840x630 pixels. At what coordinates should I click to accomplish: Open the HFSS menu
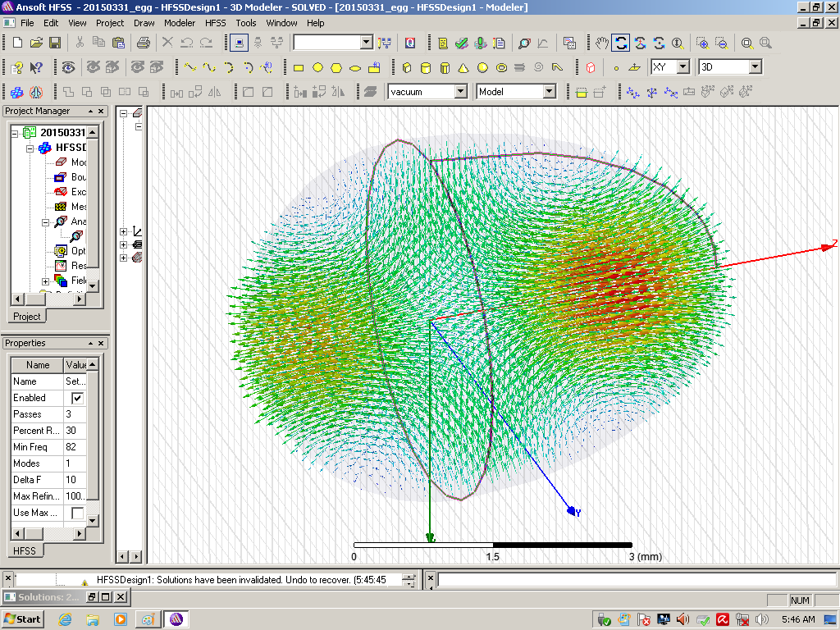(215, 23)
